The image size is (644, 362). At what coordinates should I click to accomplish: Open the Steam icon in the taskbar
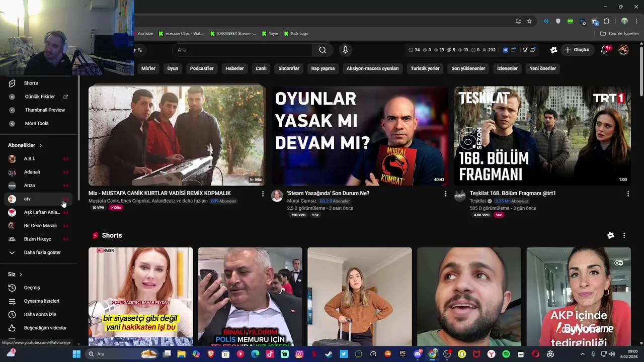329,354
